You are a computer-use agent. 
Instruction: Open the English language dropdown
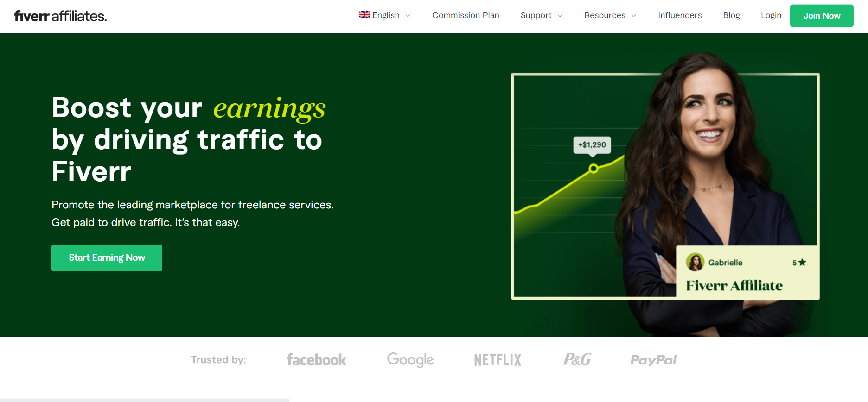[386, 15]
